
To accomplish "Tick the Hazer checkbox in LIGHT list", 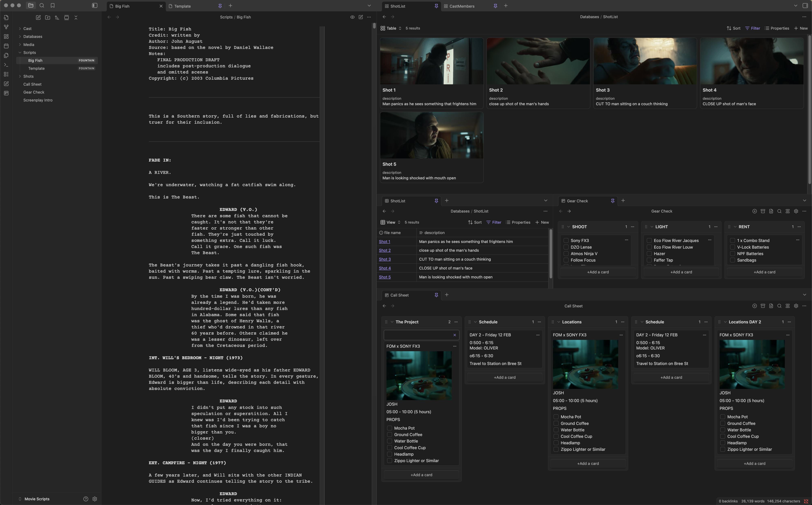I will coord(649,254).
